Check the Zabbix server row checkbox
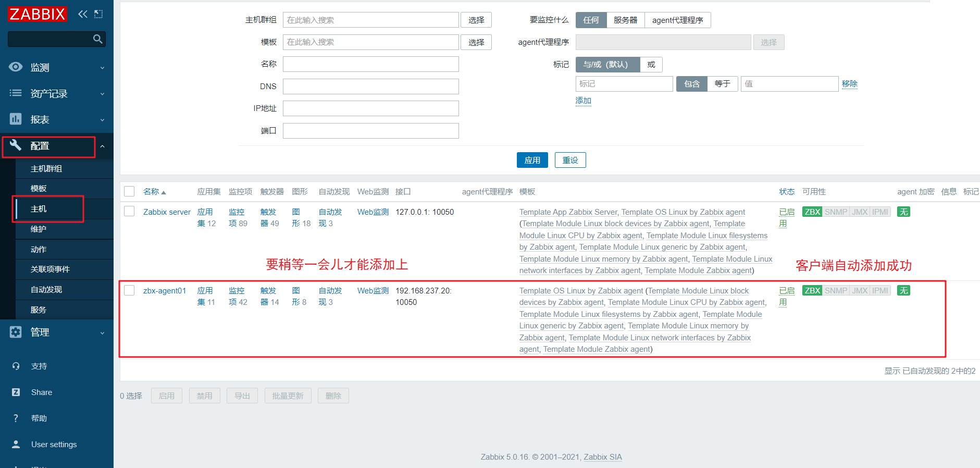Image resolution: width=980 pixels, height=468 pixels. 129,211
